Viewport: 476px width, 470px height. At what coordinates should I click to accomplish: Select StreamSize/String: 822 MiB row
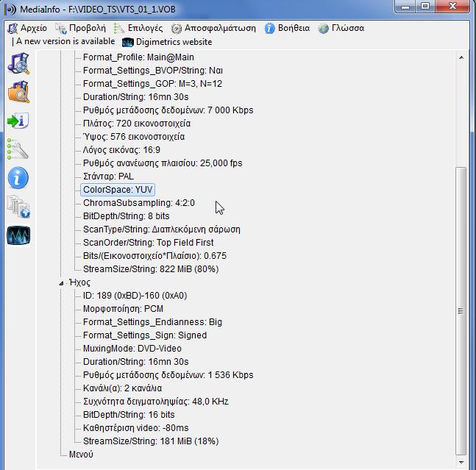point(151,269)
